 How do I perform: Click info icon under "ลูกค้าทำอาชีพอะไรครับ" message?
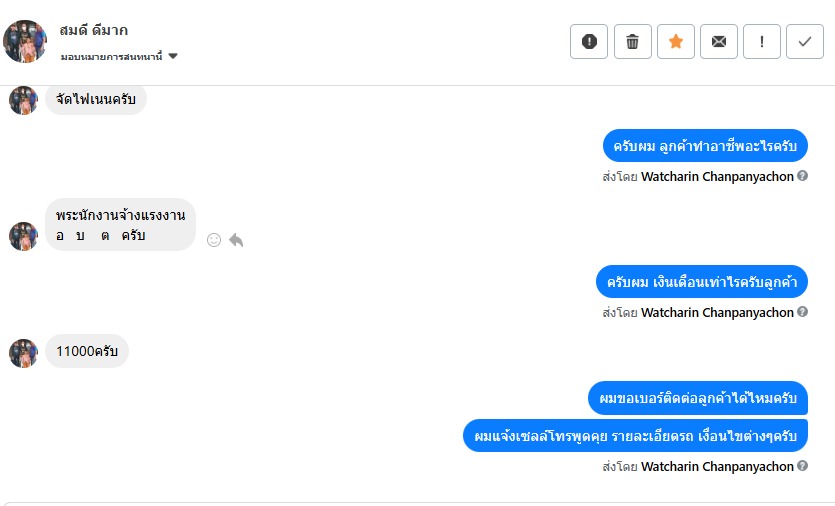click(x=803, y=176)
